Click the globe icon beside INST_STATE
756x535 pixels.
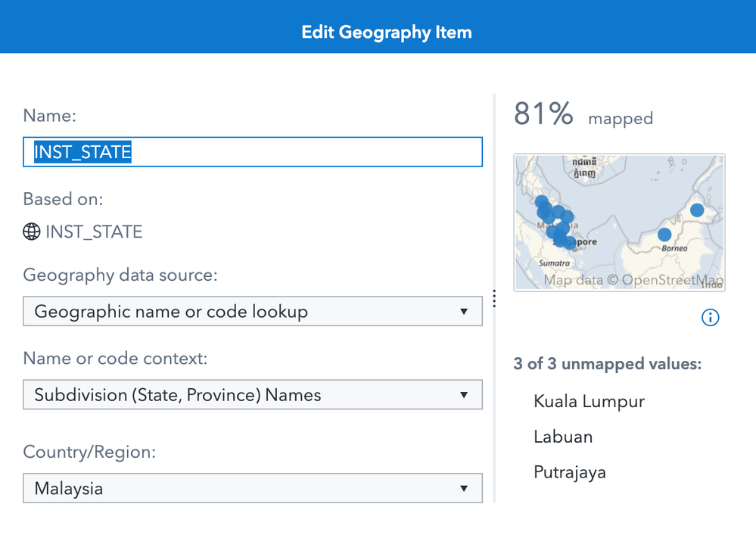32,232
